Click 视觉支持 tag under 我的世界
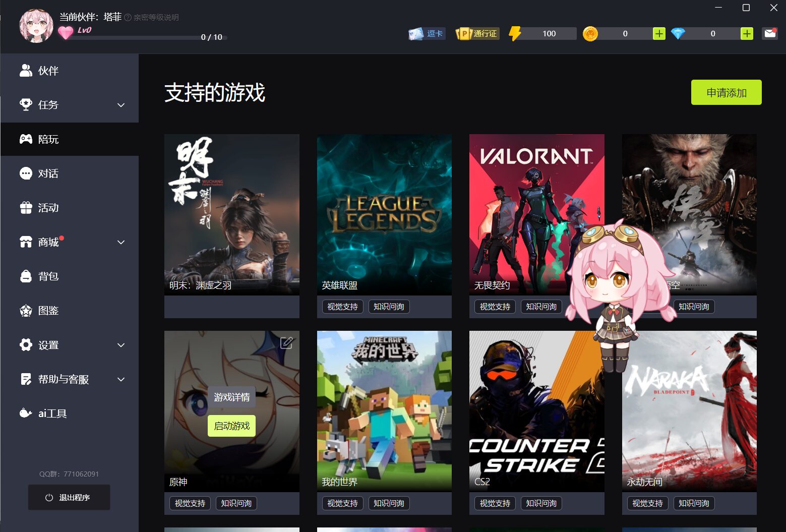786x532 pixels. 343,503
